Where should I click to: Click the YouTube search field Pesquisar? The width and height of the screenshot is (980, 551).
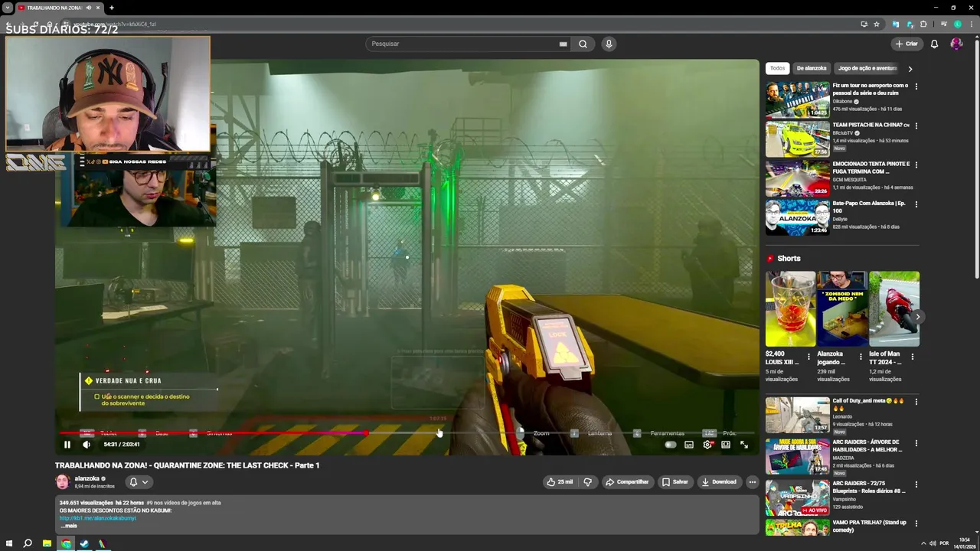coord(463,44)
